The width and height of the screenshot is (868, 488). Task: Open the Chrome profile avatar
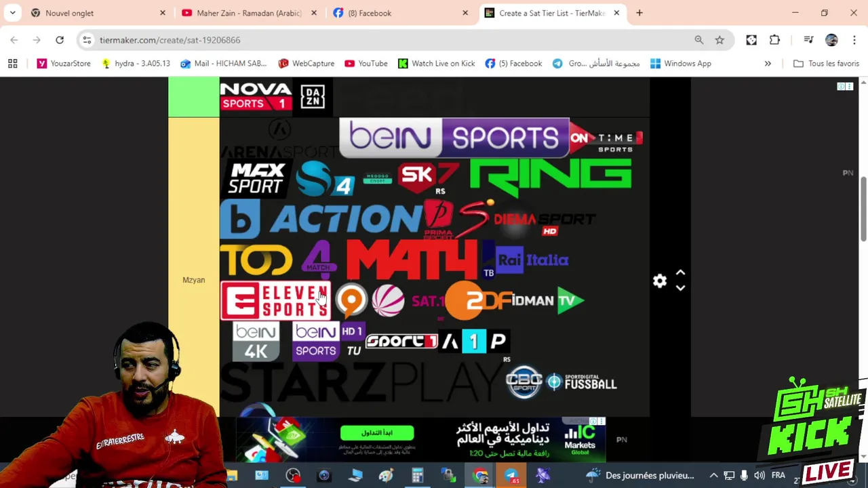coord(831,40)
